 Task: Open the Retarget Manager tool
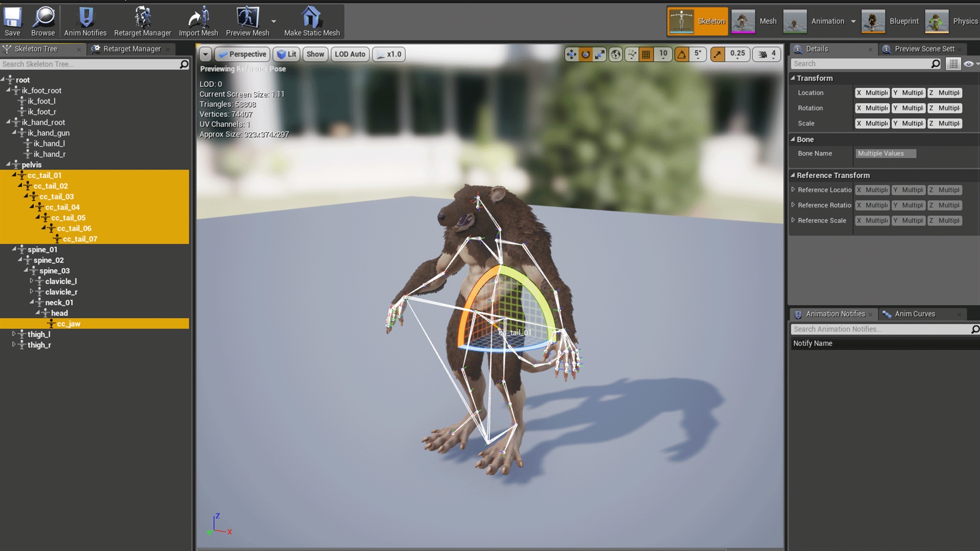tap(143, 20)
